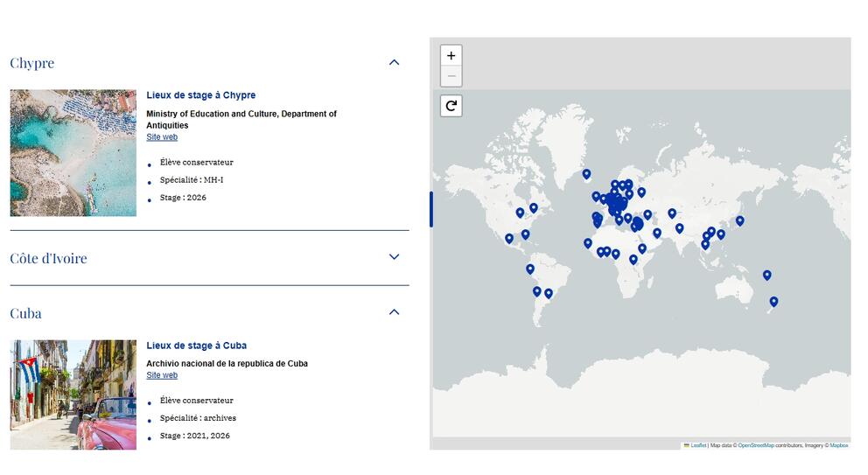Reset the map view with refresh icon
The image size is (868, 475).
tap(451, 106)
